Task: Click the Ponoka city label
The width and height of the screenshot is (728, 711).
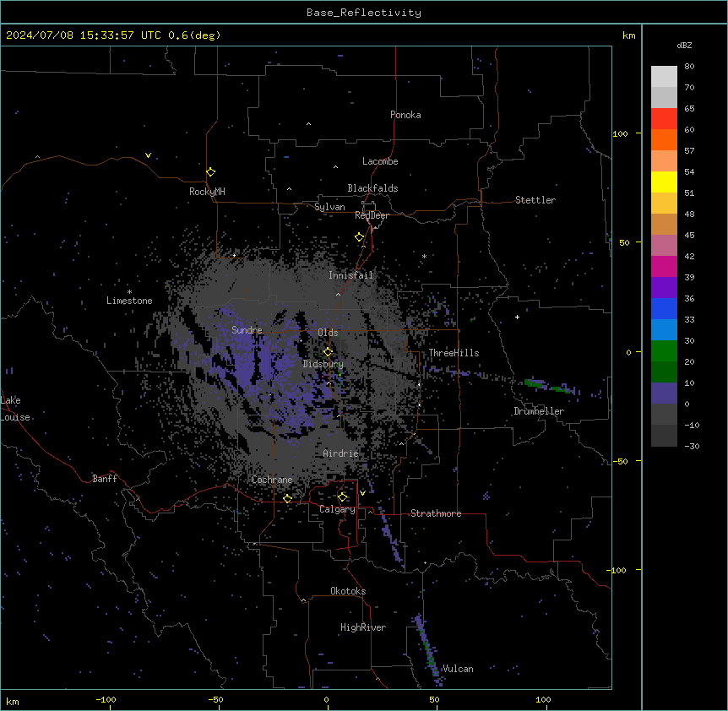Action: (x=405, y=115)
